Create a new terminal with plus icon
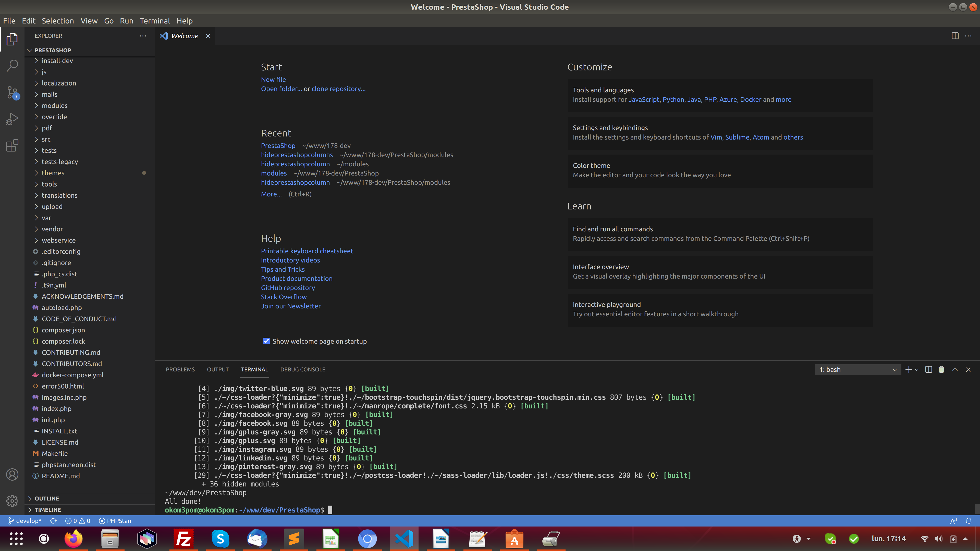This screenshot has height=551, width=980. pyautogui.click(x=909, y=369)
